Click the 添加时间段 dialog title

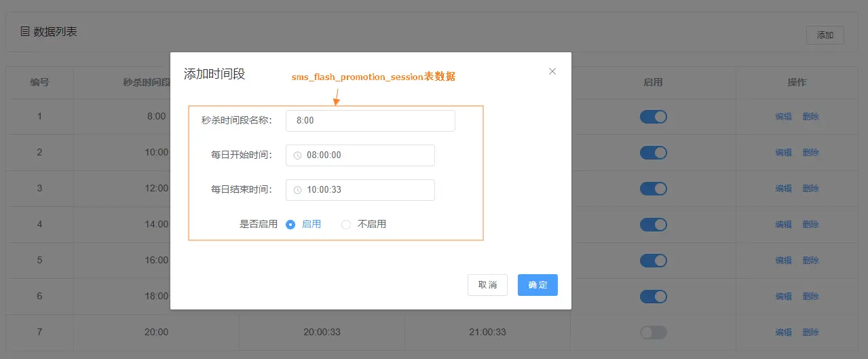click(x=214, y=74)
